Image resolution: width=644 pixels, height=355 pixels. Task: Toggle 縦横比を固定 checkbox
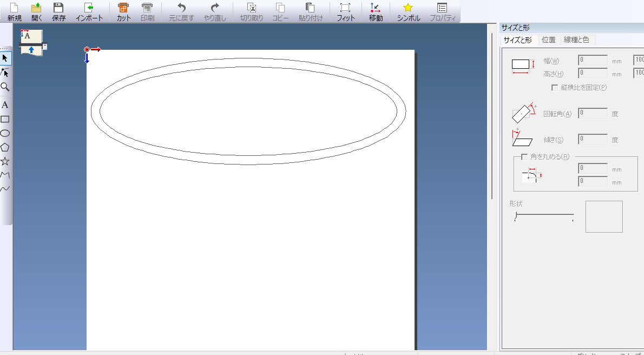click(555, 88)
